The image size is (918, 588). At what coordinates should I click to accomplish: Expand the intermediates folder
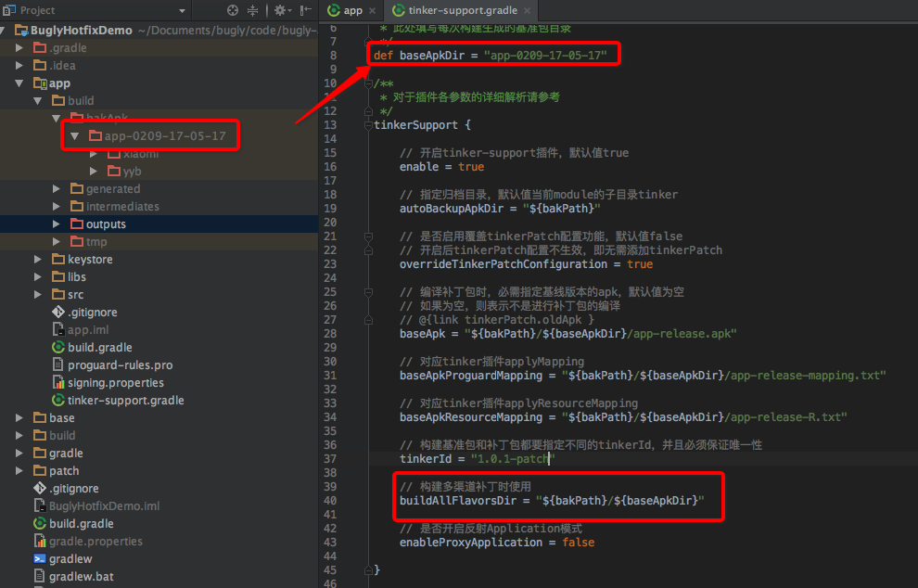point(57,206)
